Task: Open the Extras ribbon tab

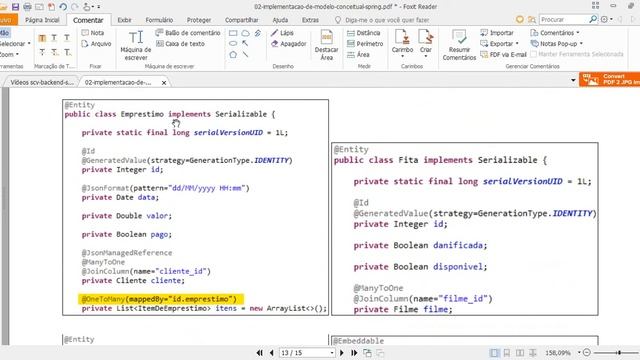Action: point(310,20)
